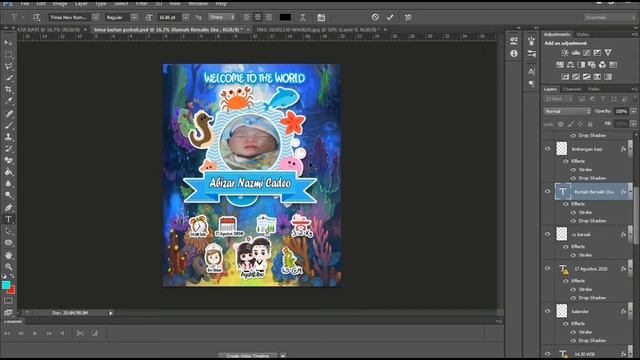
Task: Toggle Stroke effect under 'rs bersali' layer
Action: [573, 255]
